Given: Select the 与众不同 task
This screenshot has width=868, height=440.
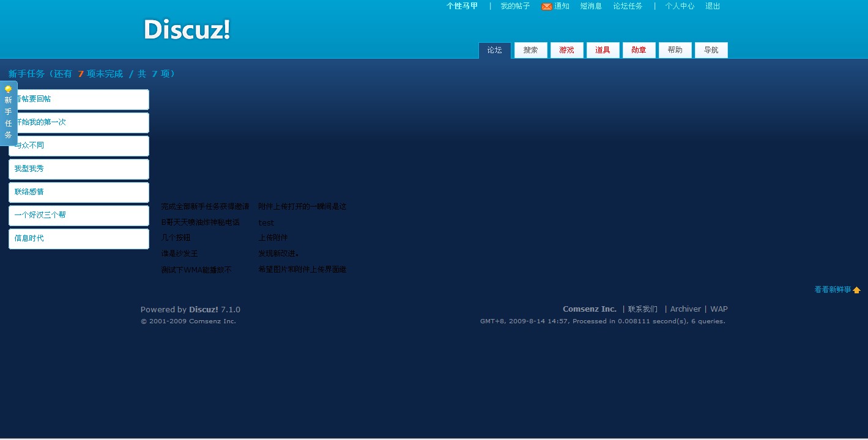Looking at the screenshot, I should 79,145.
